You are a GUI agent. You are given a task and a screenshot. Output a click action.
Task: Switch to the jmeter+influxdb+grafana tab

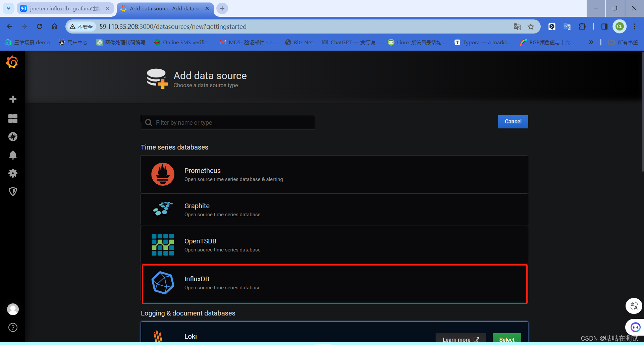pyautogui.click(x=65, y=8)
